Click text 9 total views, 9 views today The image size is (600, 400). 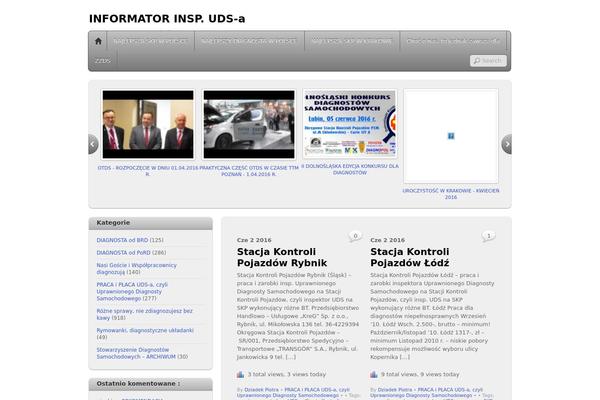click(x=420, y=374)
